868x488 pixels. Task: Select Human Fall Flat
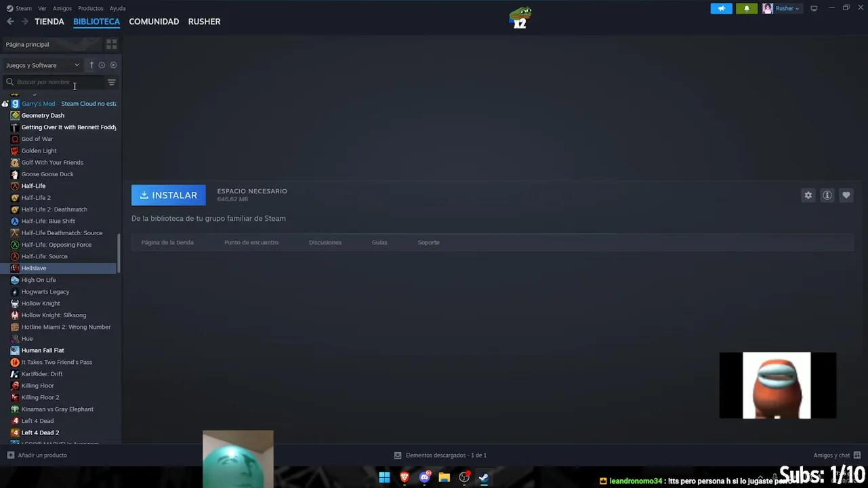60,350
